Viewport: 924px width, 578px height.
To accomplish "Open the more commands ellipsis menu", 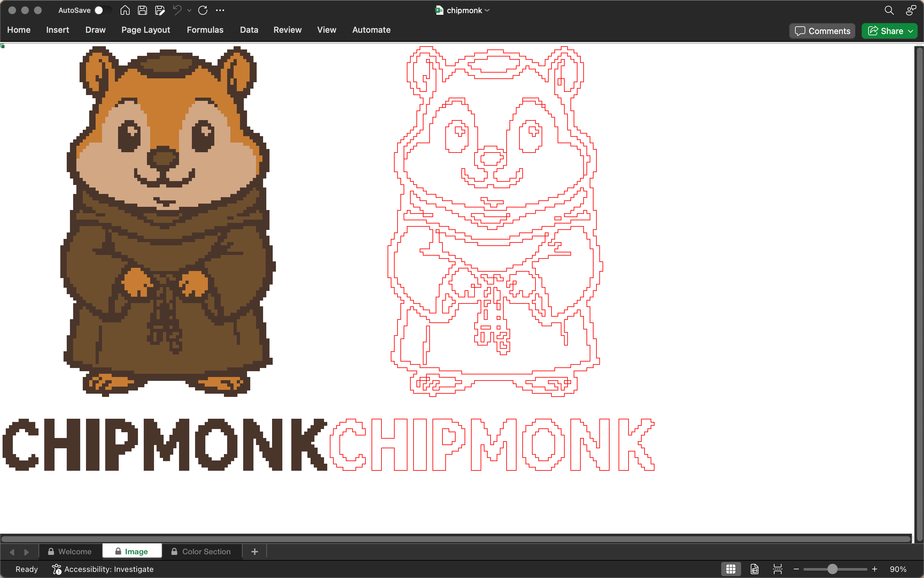I will [220, 10].
